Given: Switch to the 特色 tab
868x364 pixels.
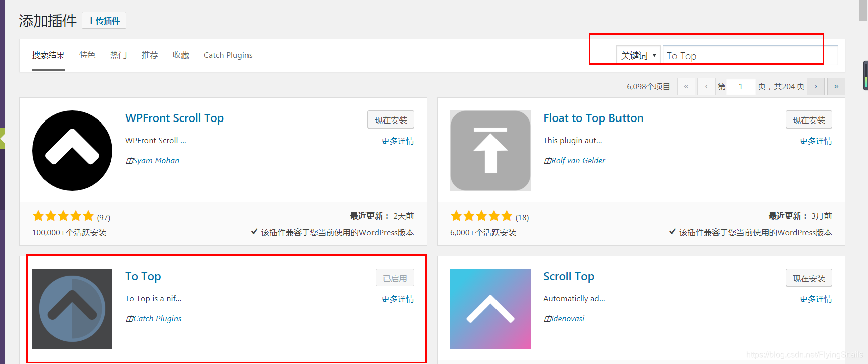Looking at the screenshot, I should (x=87, y=55).
